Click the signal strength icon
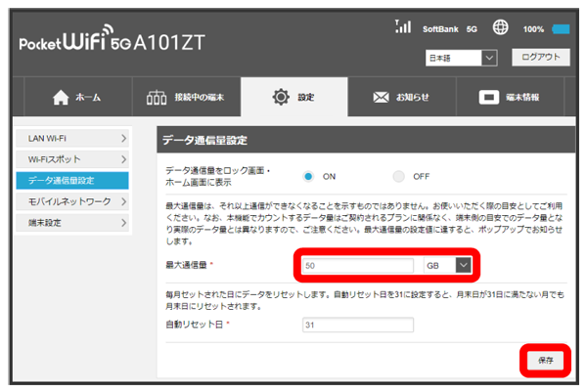587x392 pixels. (402, 27)
